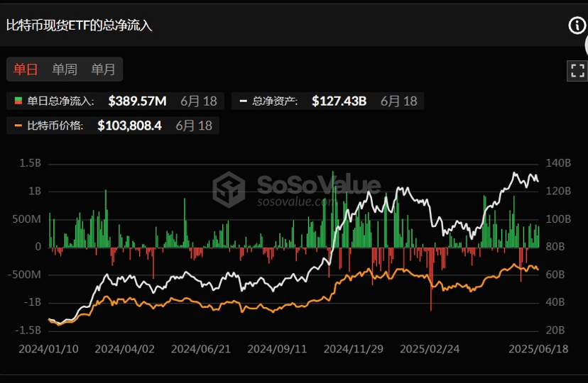The image size is (588, 383).
Task: Click the orange Bitcoin price legend marker
Action: (x=18, y=126)
